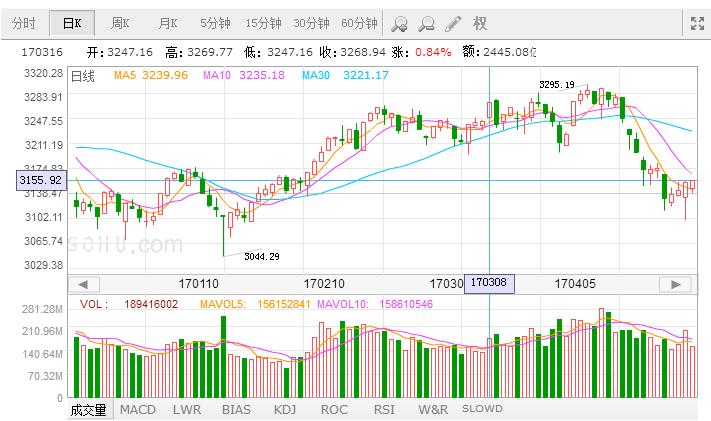Switch to 周K weekly chart
Screen dimensions: 711x421
click(121, 23)
